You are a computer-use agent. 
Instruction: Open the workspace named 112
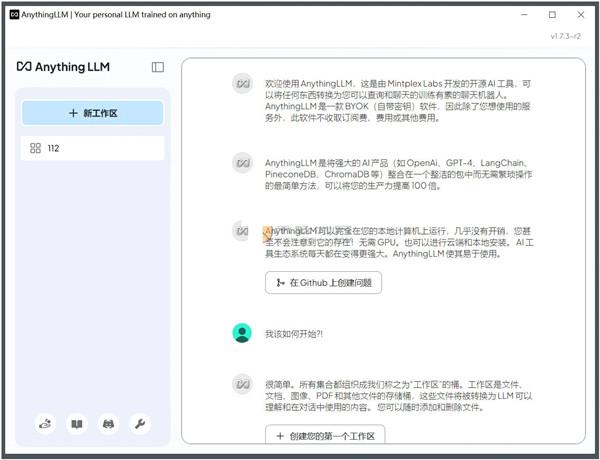coord(92,148)
